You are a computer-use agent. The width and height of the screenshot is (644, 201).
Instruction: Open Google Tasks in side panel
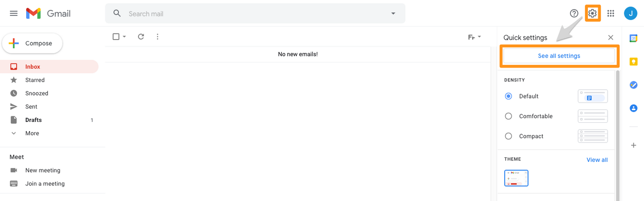[x=633, y=85]
